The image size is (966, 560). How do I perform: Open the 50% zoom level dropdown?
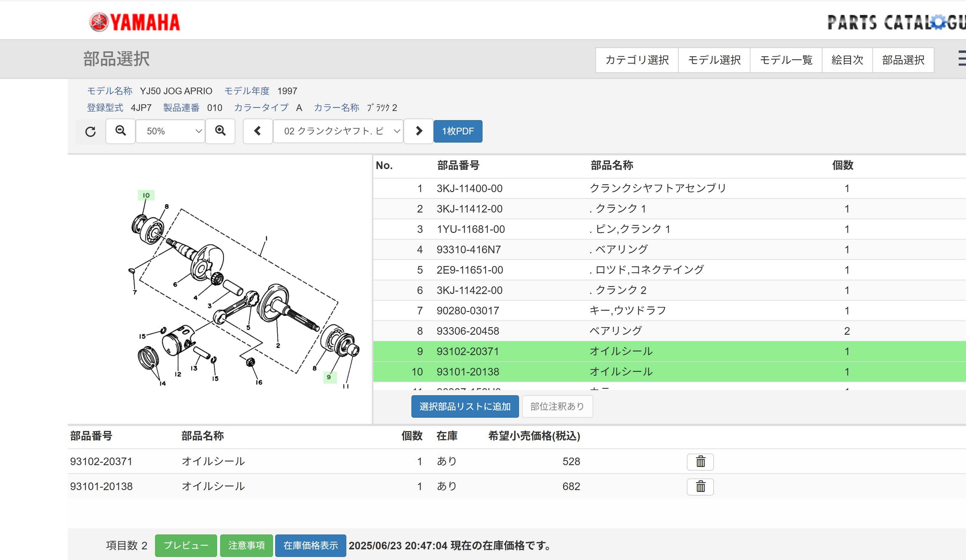point(170,131)
